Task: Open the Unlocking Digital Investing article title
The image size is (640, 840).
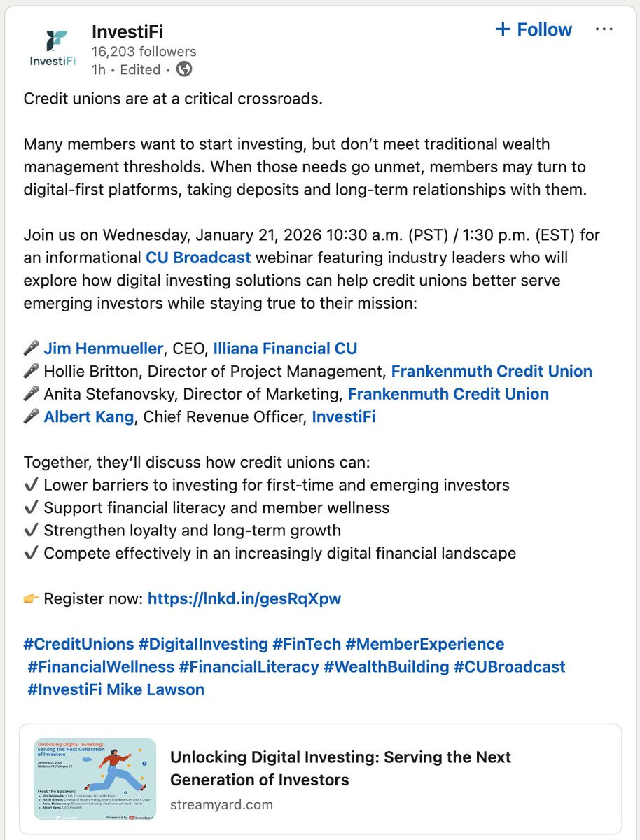Action: pyautogui.click(x=340, y=768)
